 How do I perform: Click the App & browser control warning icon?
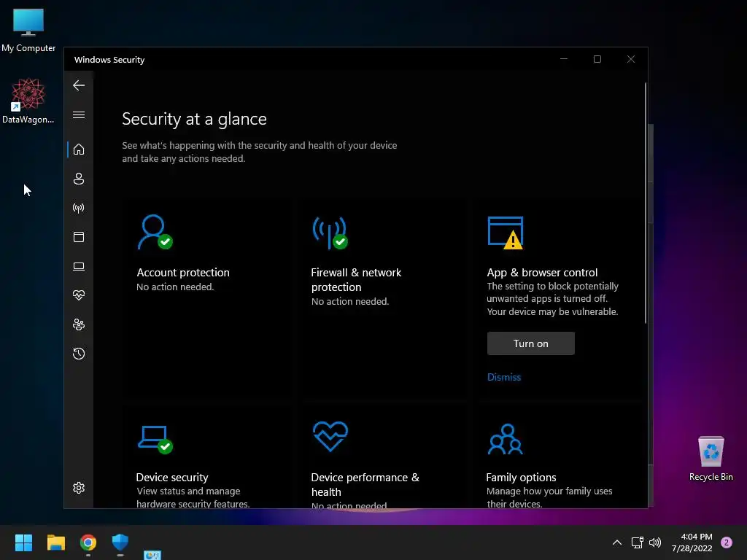point(506,233)
